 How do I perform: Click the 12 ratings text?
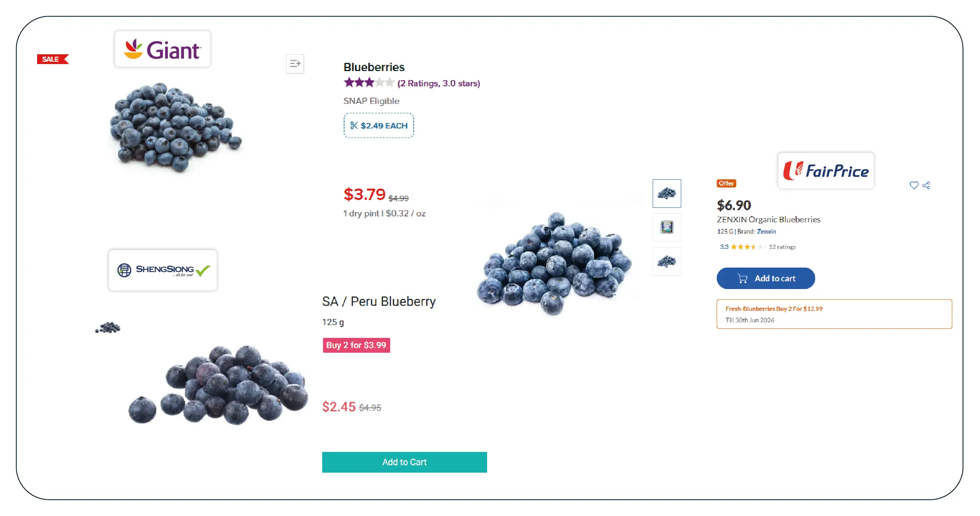pyautogui.click(x=782, y=247)
